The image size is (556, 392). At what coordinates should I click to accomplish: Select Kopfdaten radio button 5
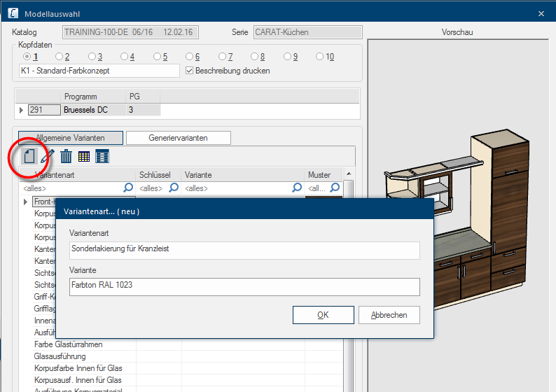(x=157, y=57)
